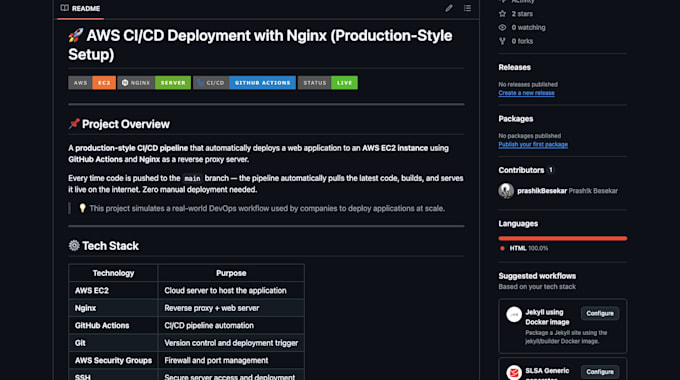Click the AWS EC2 badge
The width and height of the screenshot is (680, 380).
click(92, 82)
